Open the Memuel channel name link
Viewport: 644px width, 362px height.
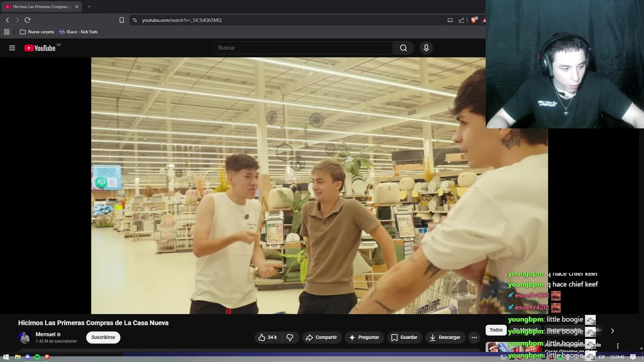click(45, 334)
